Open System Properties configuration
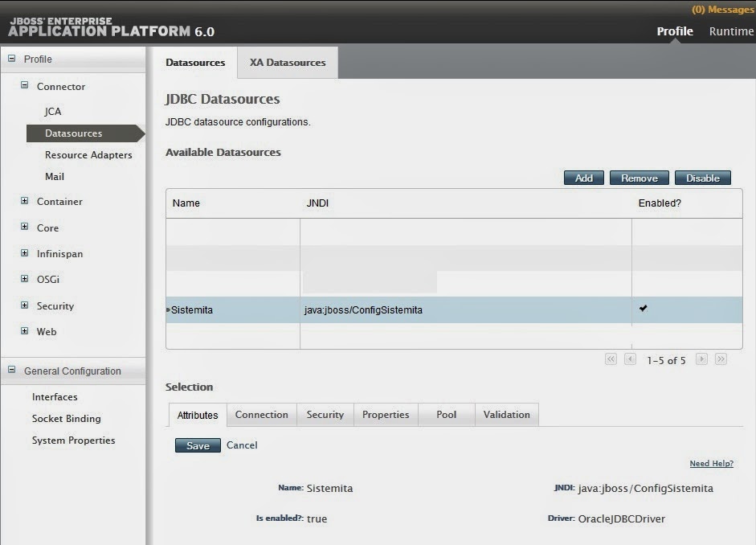 [x=73, y=441]
